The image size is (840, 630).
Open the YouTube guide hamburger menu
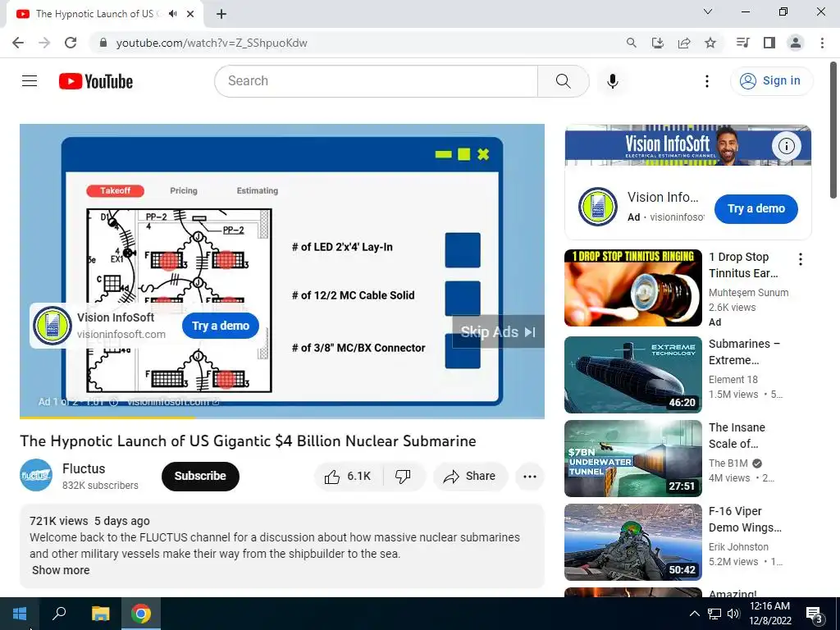click(30, 81)
